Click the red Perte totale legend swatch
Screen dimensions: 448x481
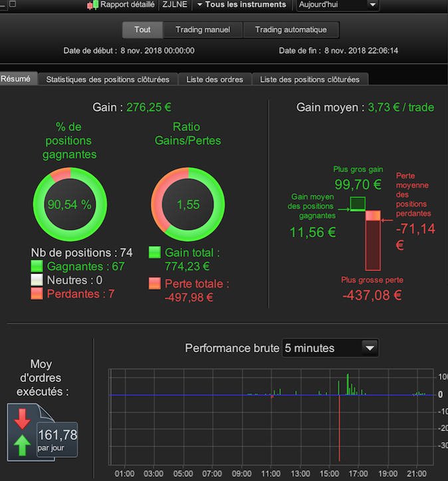click(155, 284)
